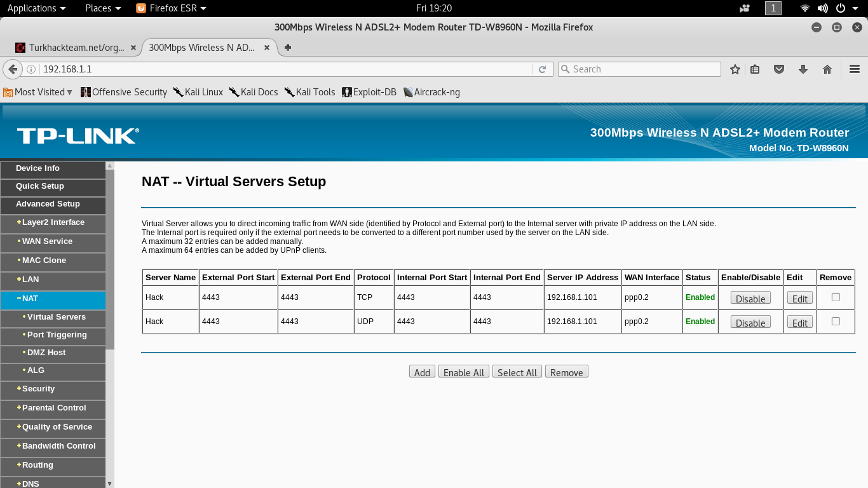This screenshot has width=868, height=488.
Task: Edit the Hack TCP virtual server entry
Action: tap(800, 298)
